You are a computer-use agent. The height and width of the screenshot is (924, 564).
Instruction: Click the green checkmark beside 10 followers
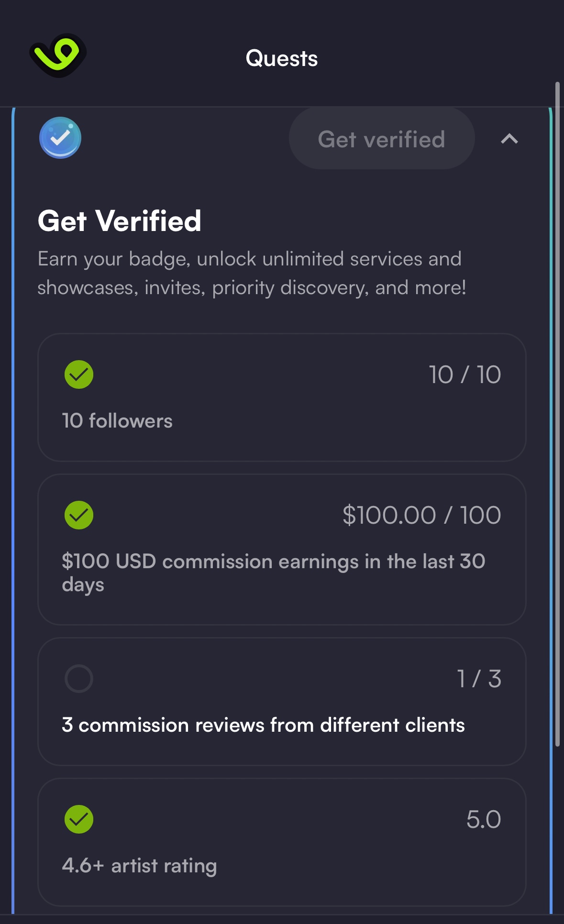tap(79, 374)
